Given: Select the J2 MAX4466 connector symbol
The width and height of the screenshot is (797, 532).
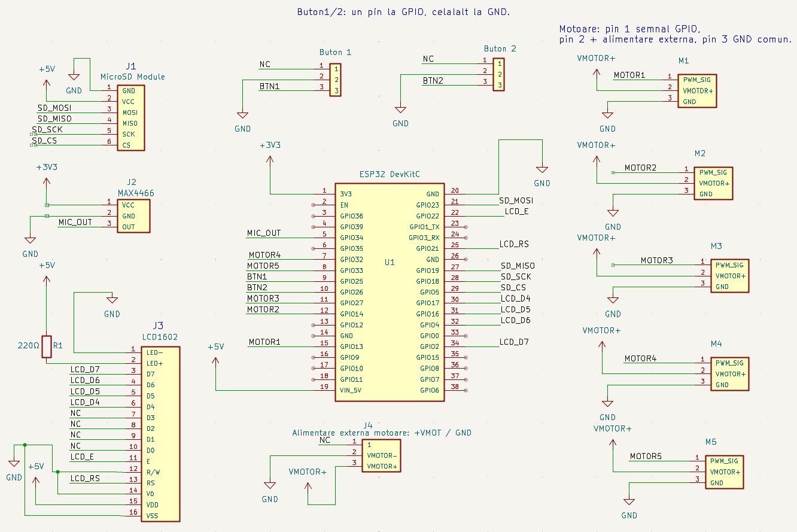Looking at the screenshot, I should coord(133,216).
